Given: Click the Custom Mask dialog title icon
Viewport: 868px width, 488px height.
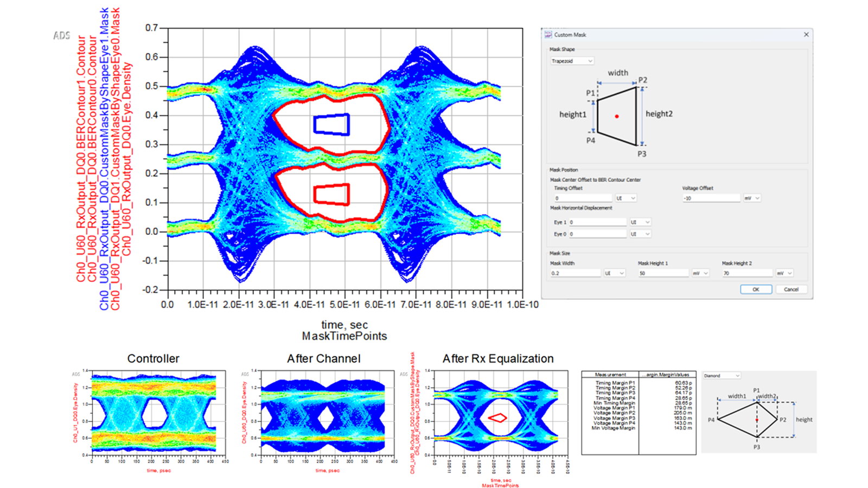Looking at the screenshot, I should [x=548, y=35].
